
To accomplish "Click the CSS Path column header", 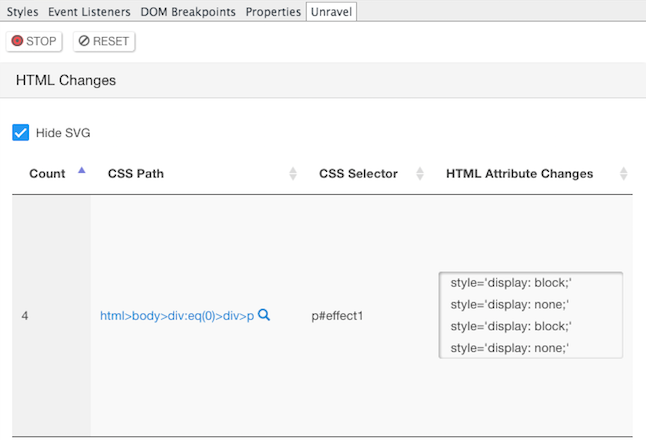I will [x=136, y=174].
